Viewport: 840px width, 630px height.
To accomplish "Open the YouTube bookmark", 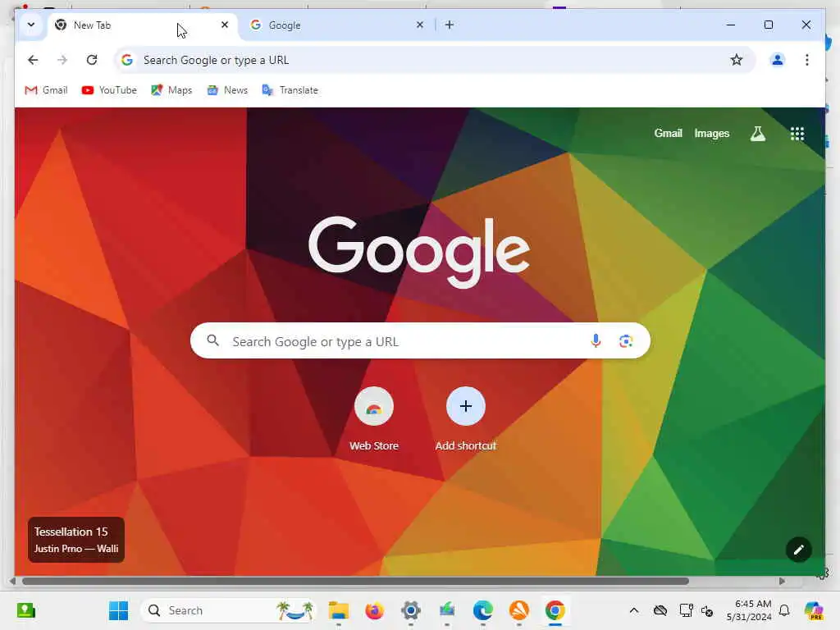I will coord(109,90).
